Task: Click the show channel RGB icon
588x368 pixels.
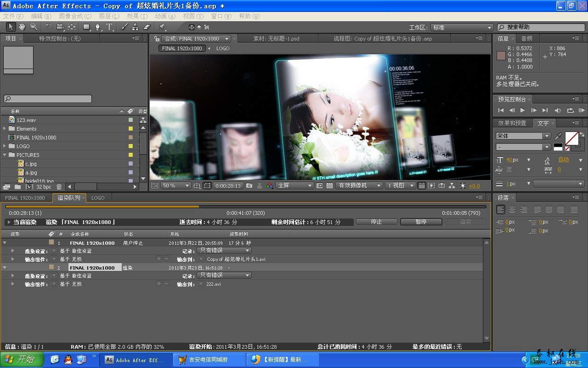Action: click(x=270, y=185)
